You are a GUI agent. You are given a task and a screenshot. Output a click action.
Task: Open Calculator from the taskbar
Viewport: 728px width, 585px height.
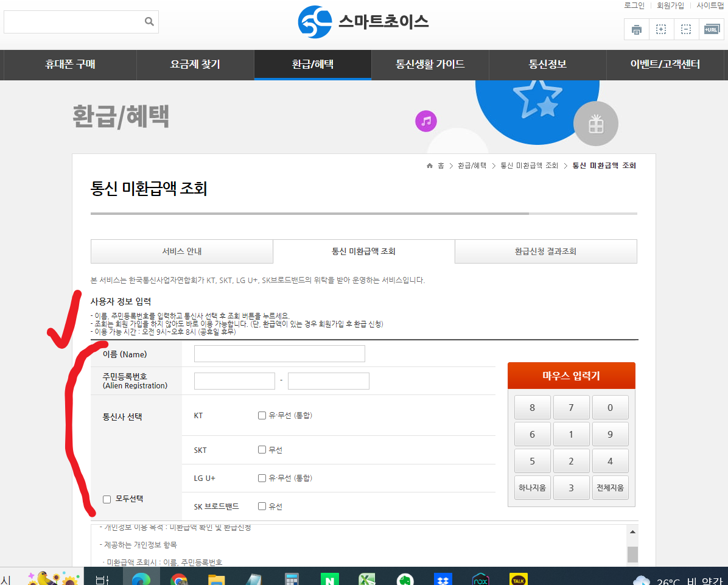point(292,579)
